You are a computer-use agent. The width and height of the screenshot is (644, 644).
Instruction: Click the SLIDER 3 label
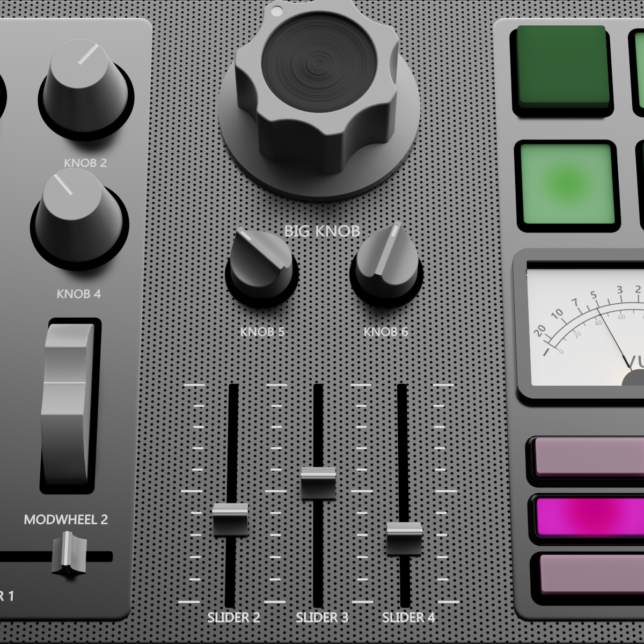pyautogui.click(x=322, y=617)
